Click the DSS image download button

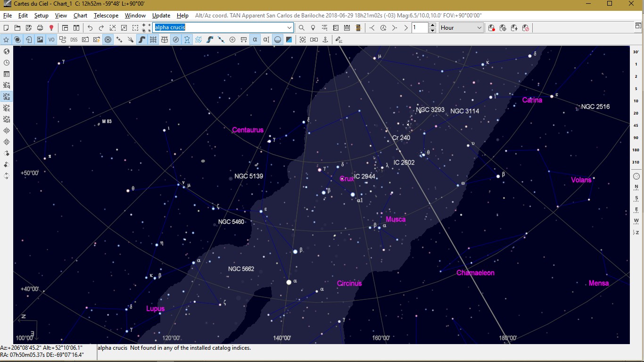tap(74, 40)
